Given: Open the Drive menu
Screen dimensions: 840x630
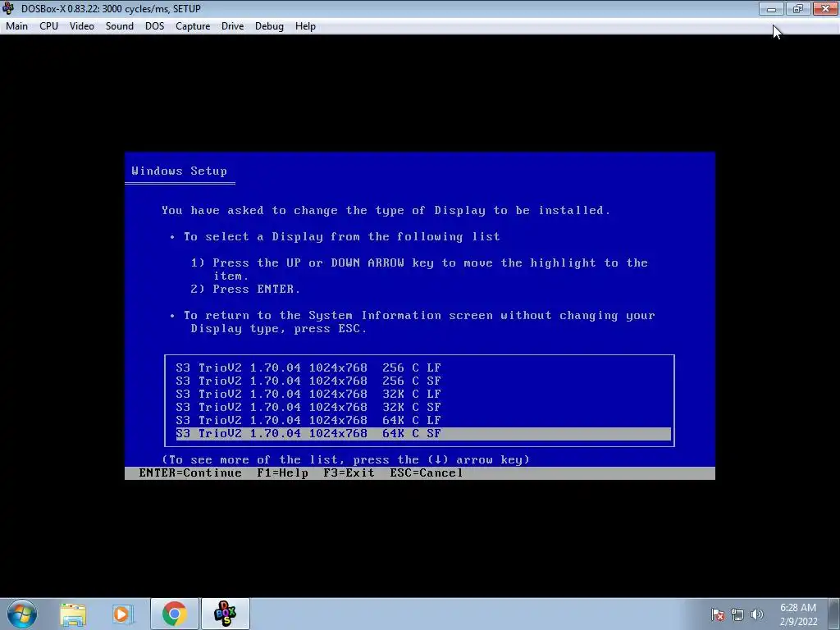Looking at the screenshot, I should click(232, 26).
